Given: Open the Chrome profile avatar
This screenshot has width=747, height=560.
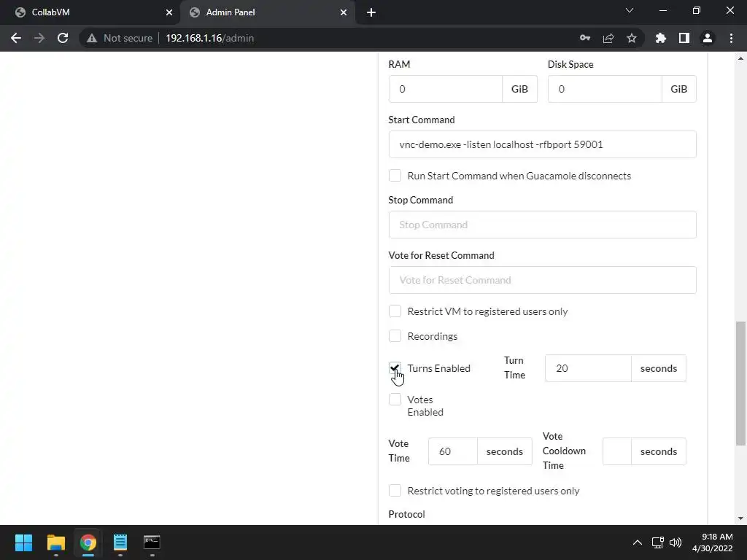Looking at the screenshot, I should coord(707,38).
